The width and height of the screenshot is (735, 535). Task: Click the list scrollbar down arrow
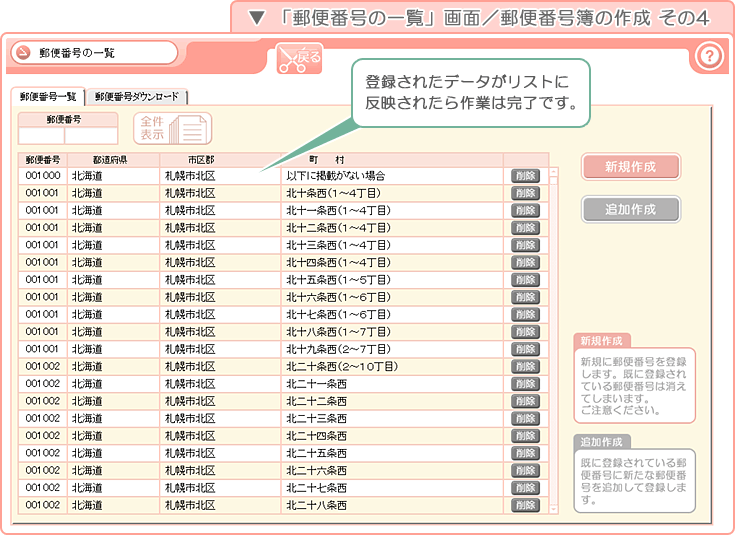[x=553, y=508]
